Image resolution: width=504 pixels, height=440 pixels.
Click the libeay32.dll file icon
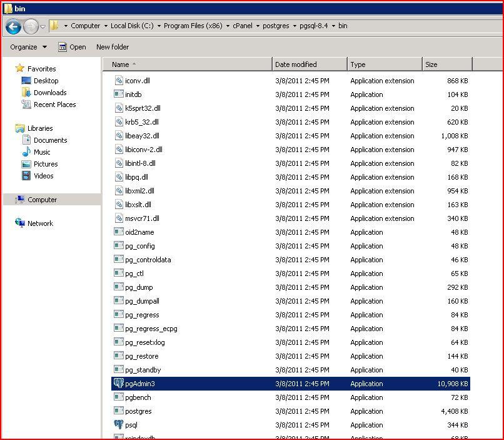119,135
